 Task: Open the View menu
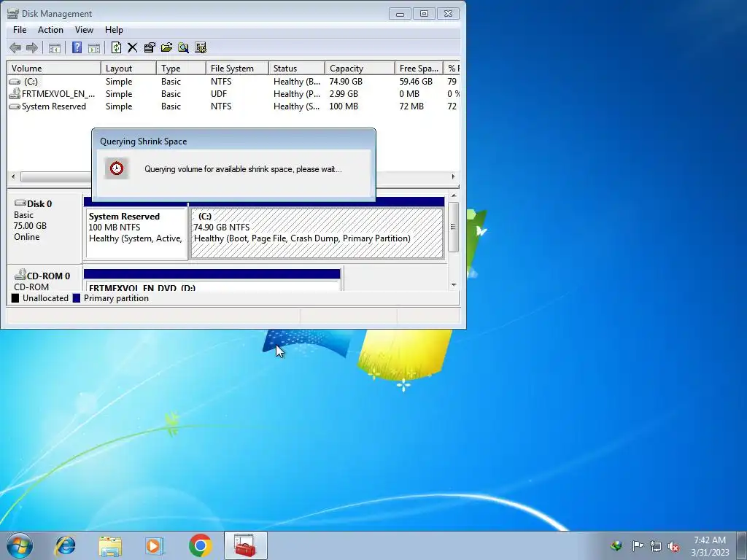(x=84, y=29)
